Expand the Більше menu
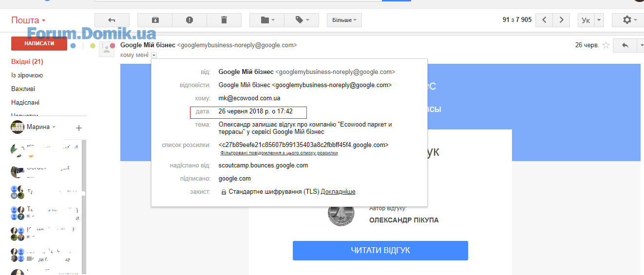Viewport: 644px width, 275px height. (344, 20)
